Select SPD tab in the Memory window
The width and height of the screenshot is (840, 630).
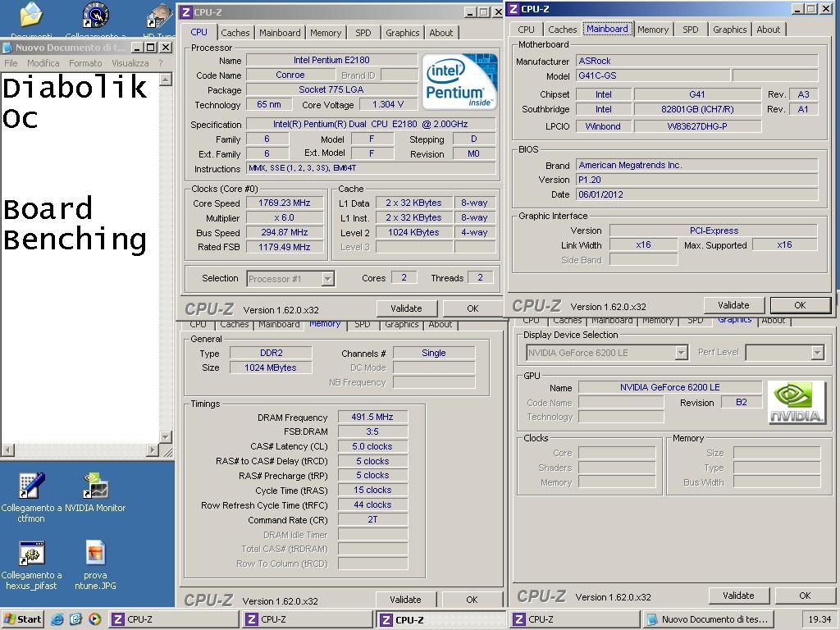(x=362, y=324)
